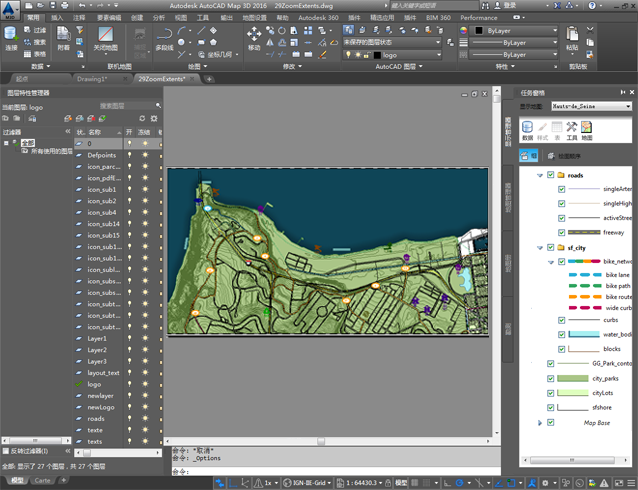Open the Autodesk 360 ribbon tab
Viewport: 638px width, 490px height.
[x=318, y=17]
